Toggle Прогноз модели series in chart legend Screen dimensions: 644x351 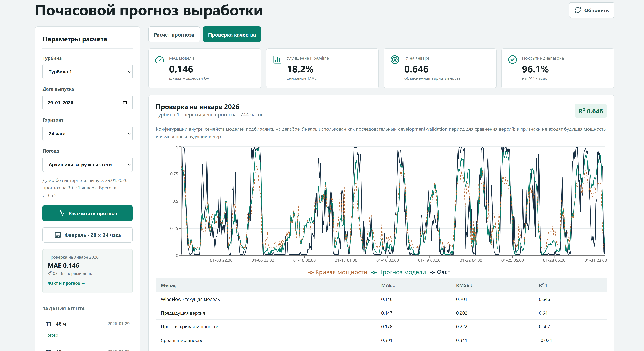coord(398,272)
